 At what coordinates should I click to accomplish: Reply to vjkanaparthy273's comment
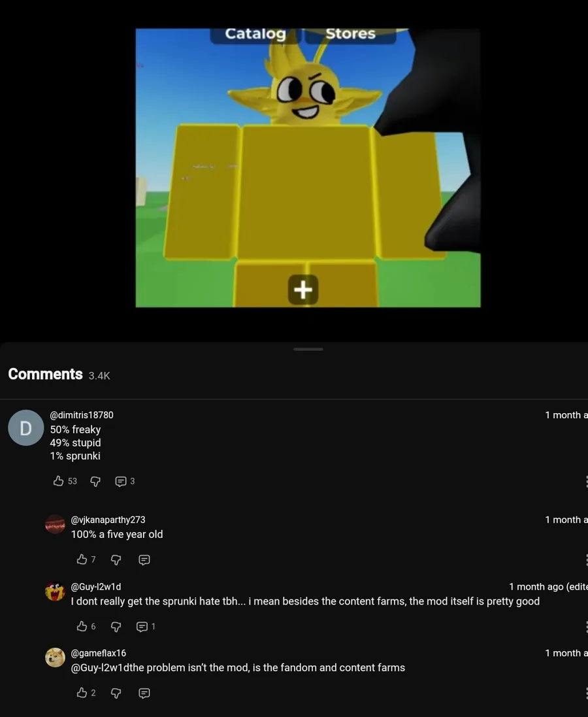point(144,559)
